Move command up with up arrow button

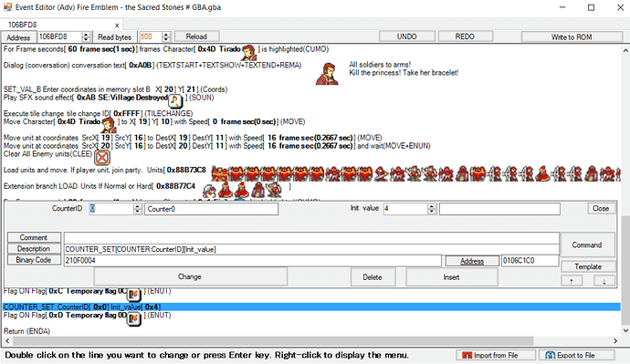[x=572, y=281]
